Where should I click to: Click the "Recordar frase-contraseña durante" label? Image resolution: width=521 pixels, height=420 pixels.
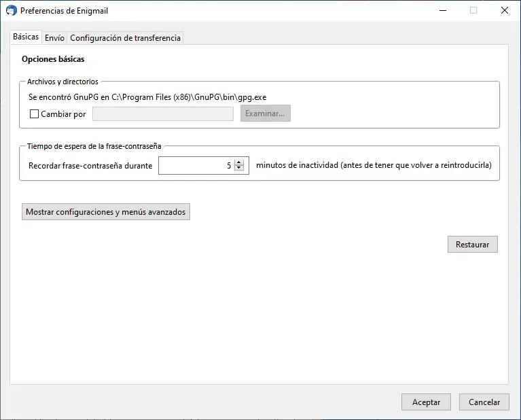[90, 166]
